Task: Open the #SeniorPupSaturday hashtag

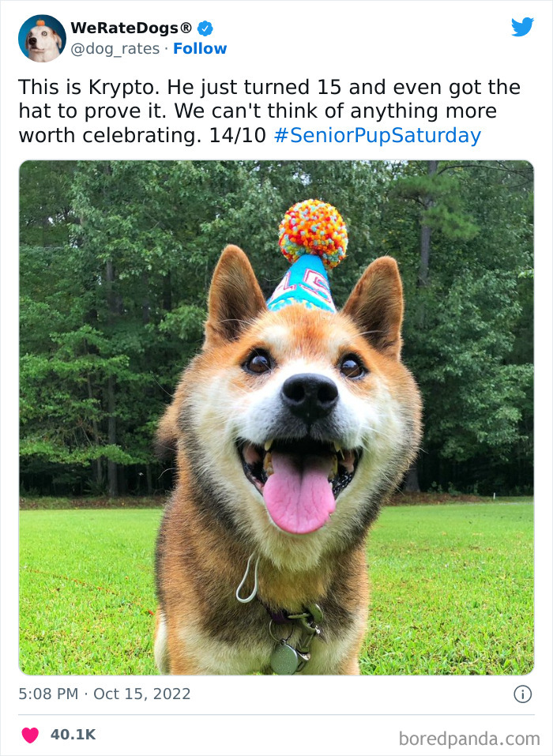Action: click(378, 136)
